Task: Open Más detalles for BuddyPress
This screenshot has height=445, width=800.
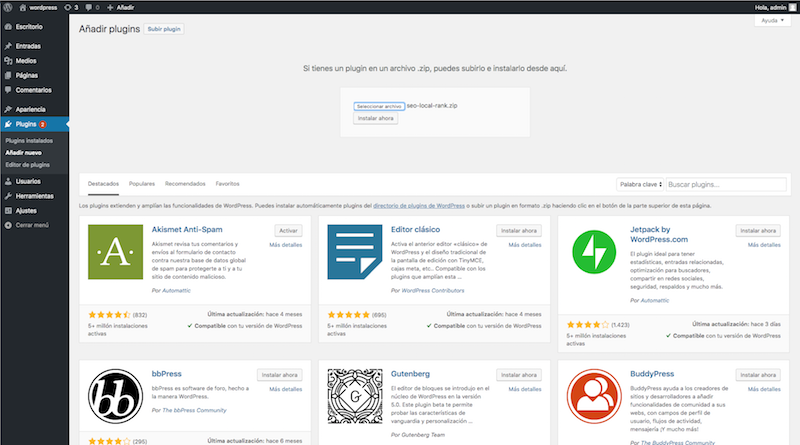Action: (x=764, y=389)
